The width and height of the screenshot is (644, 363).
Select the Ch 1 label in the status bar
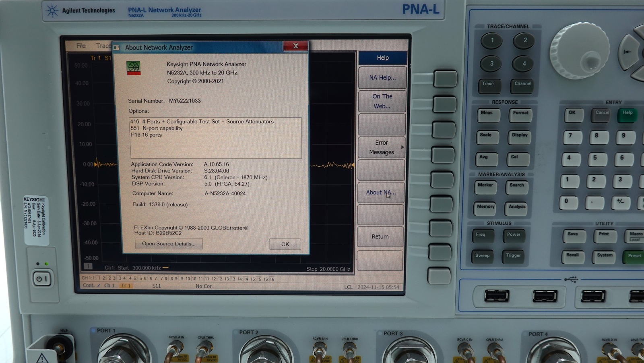[x=109, y=286]
